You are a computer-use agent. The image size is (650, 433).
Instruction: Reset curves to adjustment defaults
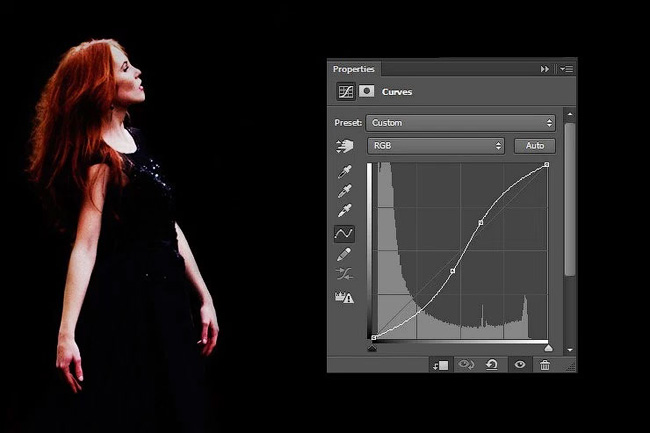492,365
